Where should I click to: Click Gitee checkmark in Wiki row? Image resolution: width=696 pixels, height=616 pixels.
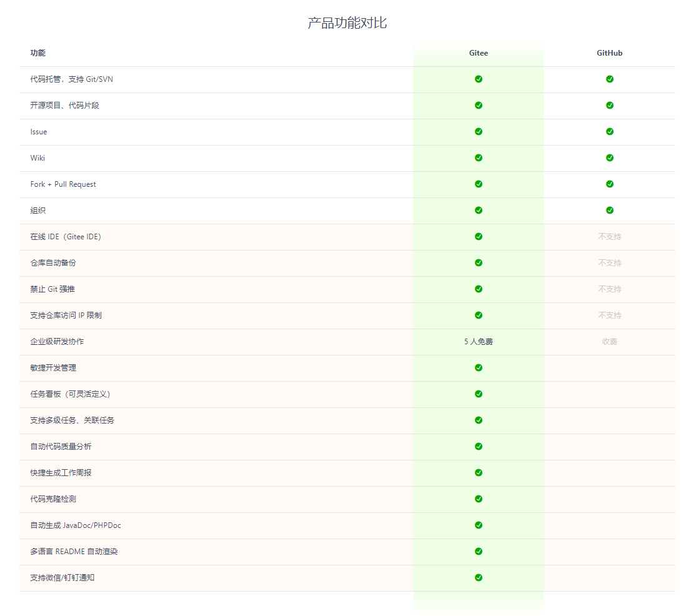click(479, 157)
